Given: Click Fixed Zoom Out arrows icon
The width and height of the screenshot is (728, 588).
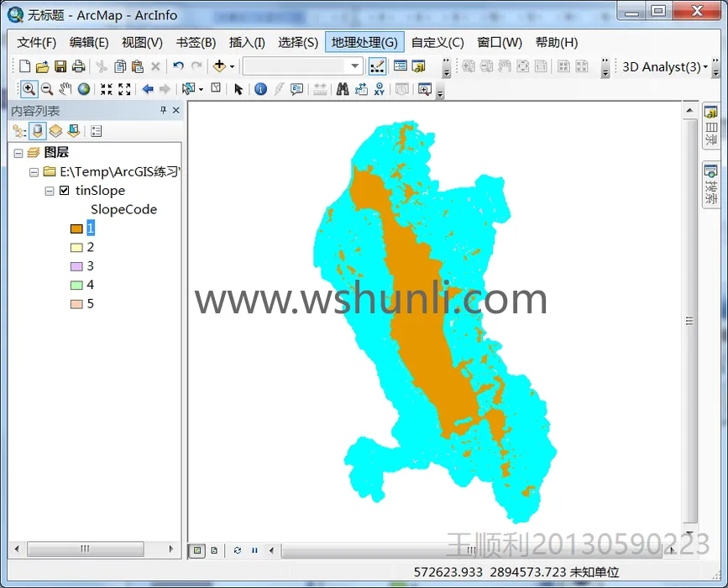Looking at the screenshot, I should click(x=124, y=89).
